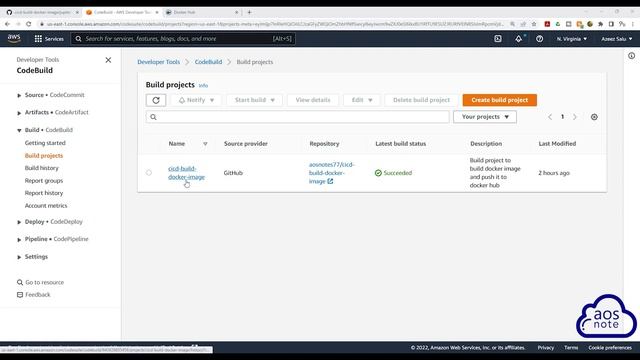640x360 pixels.
Task: Click the browser reload icon
Action: [x=28, y=24]
